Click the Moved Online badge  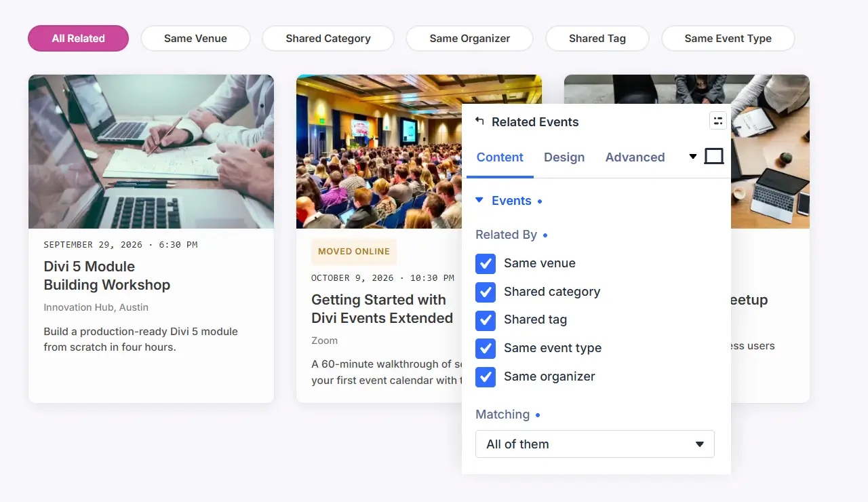tap(354, 252)
